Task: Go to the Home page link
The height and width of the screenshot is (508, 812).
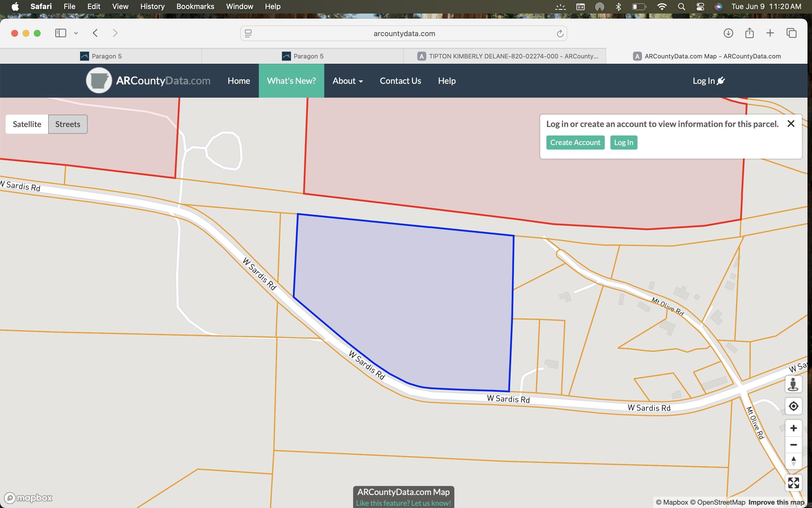Action: pyautogui.click(x=239, y=81)
